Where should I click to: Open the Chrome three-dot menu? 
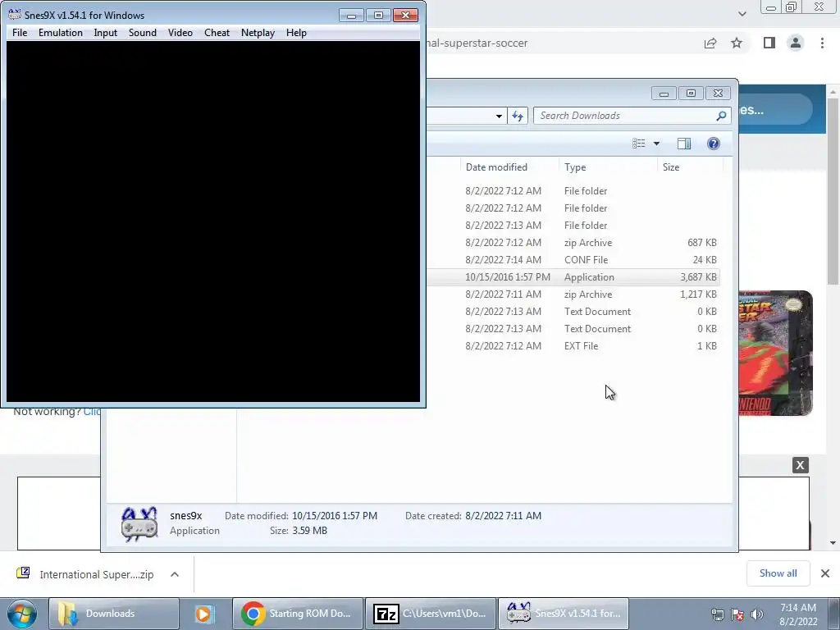coord(822,43)
